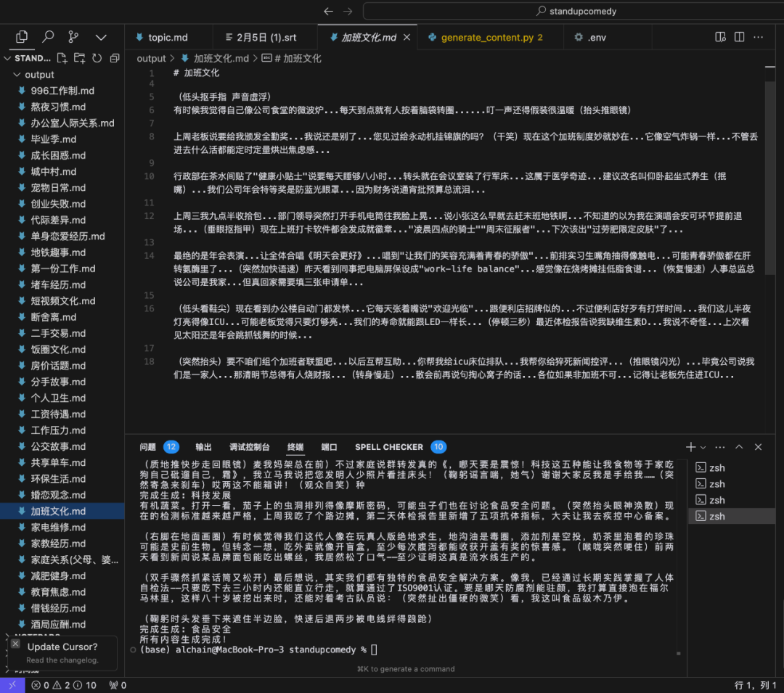Viewport: 784px width, 693px height.
Task: Open the markdown preview to the side
Action: 720,37
